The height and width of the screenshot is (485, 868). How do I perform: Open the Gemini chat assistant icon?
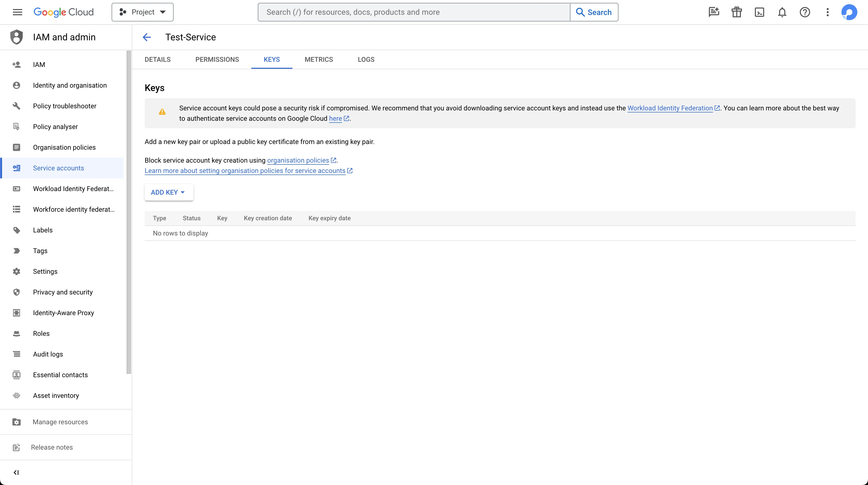click(714, 12)
